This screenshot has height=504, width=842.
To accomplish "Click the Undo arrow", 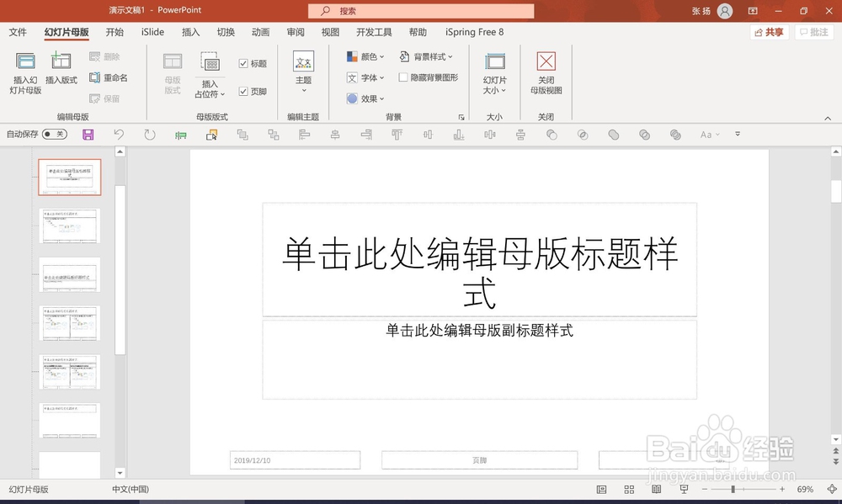I will coord(119,135).
